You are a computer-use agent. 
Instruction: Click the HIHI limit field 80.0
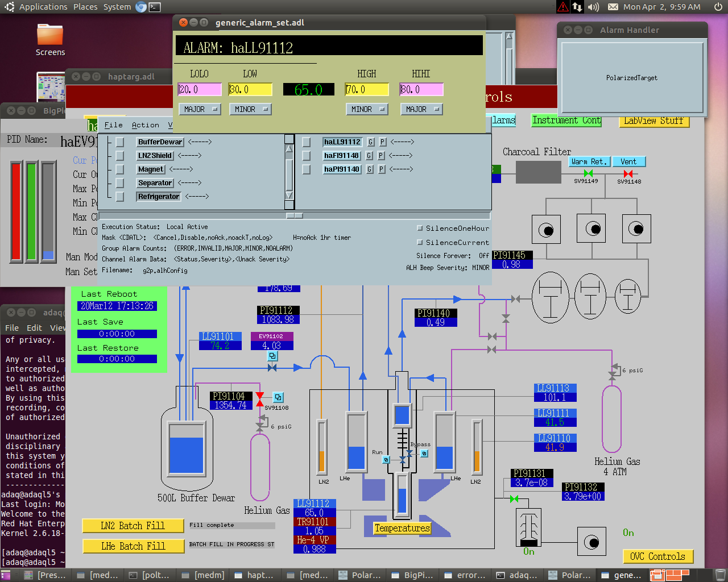[421, 90]
